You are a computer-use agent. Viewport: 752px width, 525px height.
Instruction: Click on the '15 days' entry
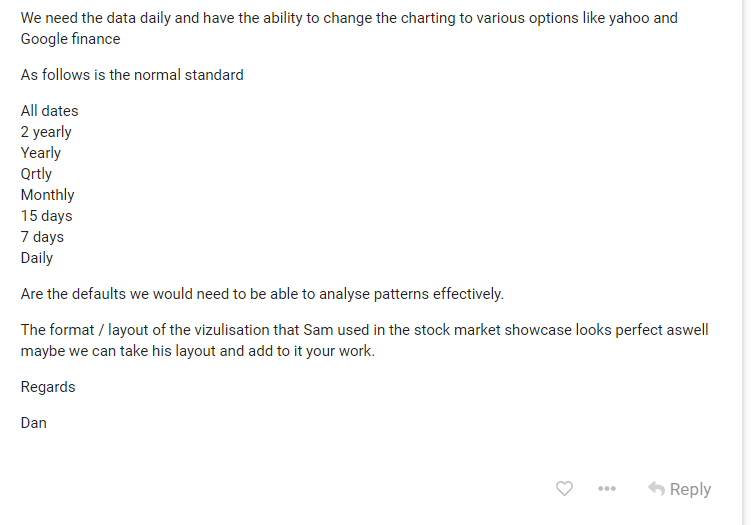coord(47,216)
